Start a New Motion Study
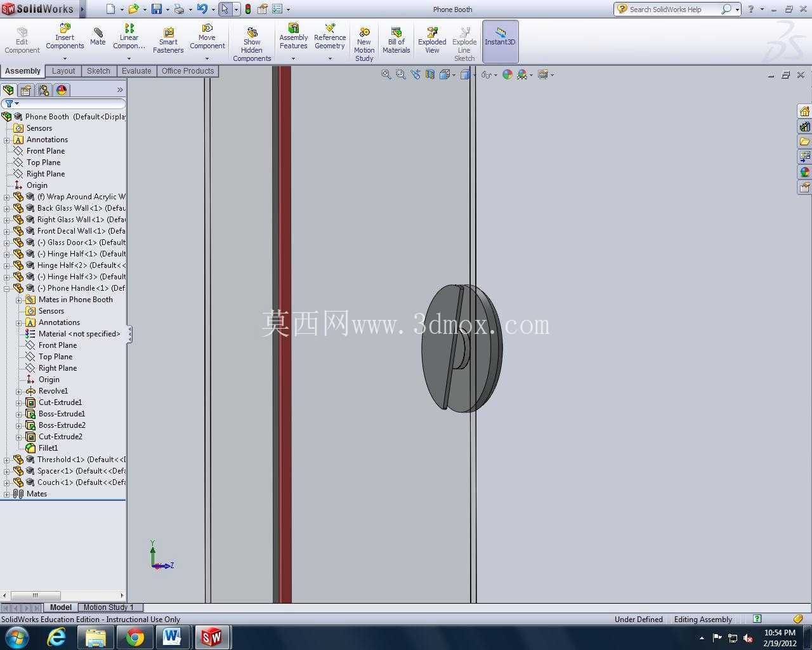The width and height of the screenshot is (812, 650). point(364,44)
